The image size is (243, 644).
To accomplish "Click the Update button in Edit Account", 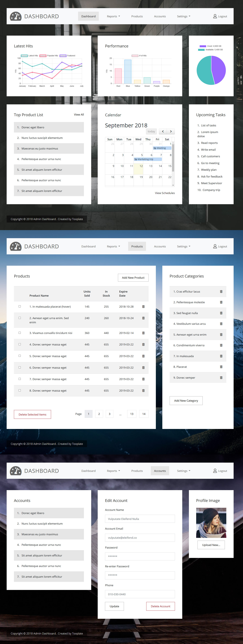I will pyautogui.click(x=114, y=606).
